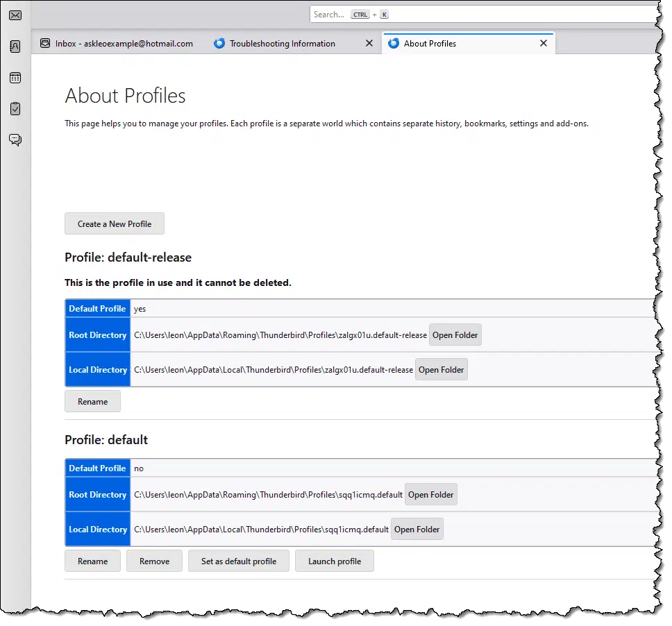Screen dimensions: 672x626
Task: Close the Troubleshooting Information tab
Action: click(x=369, y=43)
